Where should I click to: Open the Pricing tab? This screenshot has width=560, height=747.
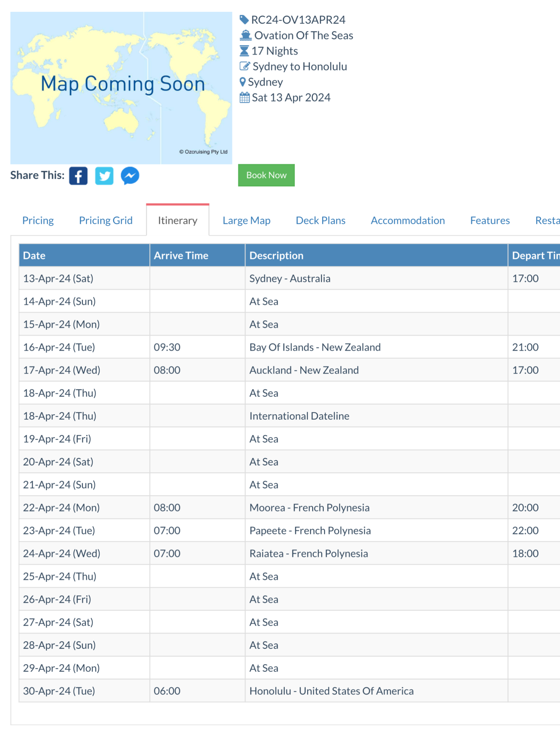38,221
